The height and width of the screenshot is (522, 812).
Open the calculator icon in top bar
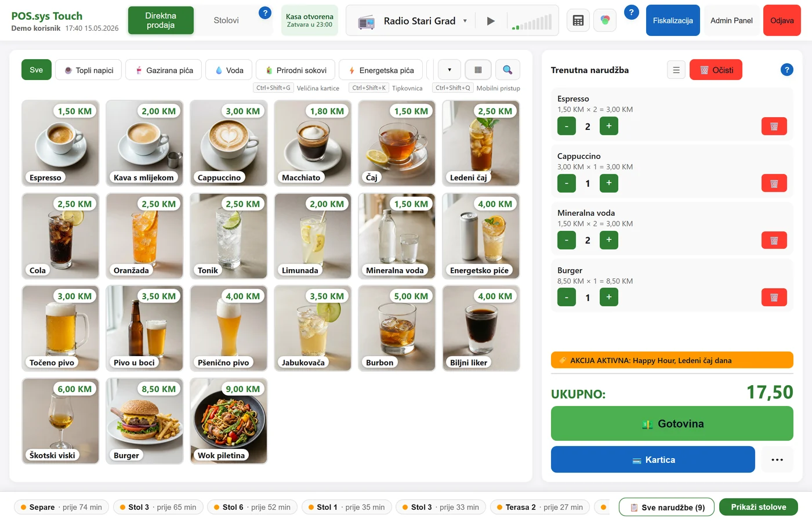pos(578,20)
